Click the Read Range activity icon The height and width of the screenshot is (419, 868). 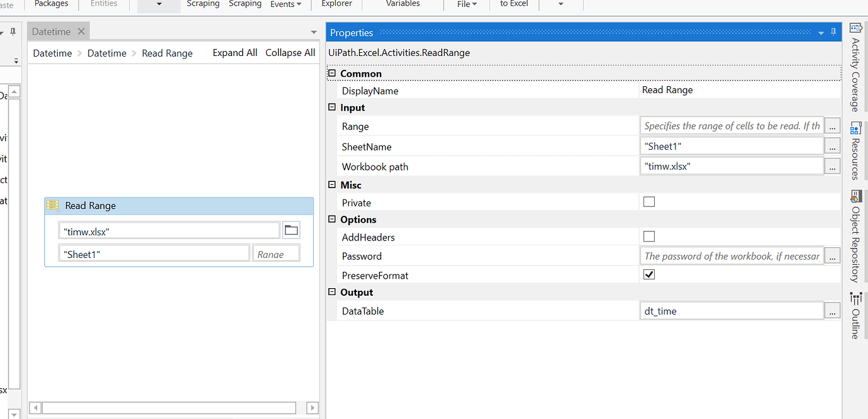(x=53, y=206)
